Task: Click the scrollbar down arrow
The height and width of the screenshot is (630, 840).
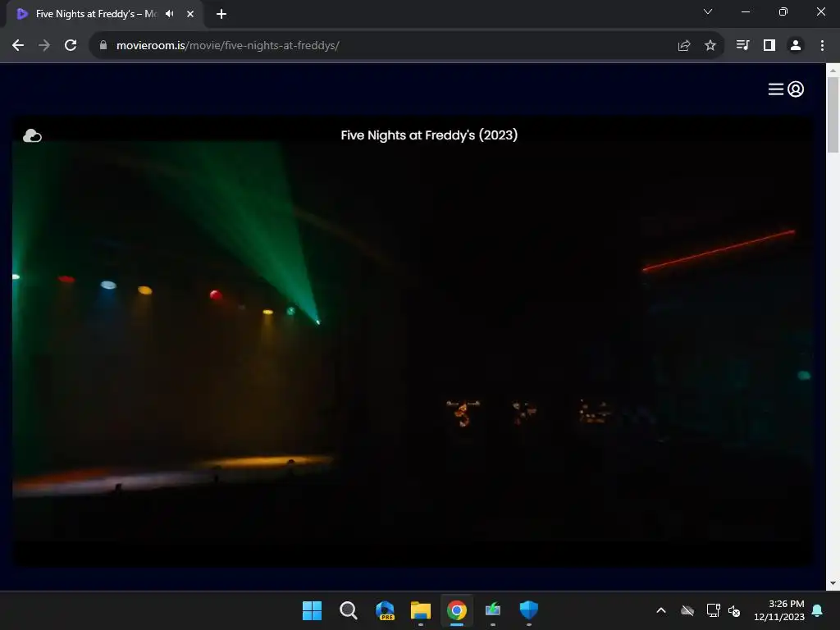Action: tap(833, 583)
